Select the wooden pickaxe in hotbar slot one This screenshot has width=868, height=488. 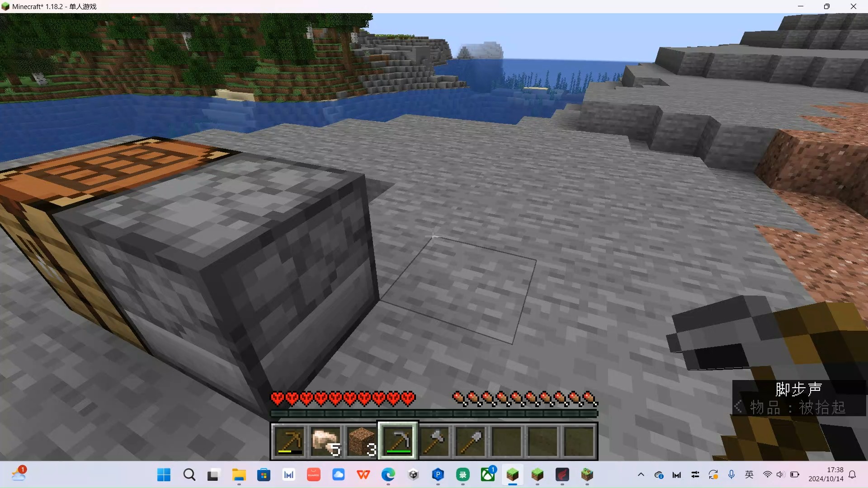pos(289,441)
